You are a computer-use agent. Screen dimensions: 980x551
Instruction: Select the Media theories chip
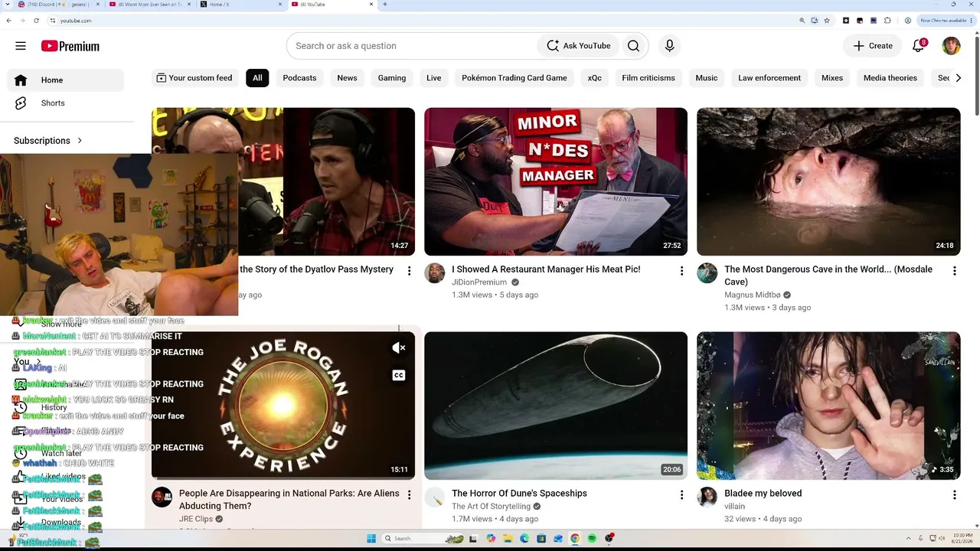tap(890, 78)
